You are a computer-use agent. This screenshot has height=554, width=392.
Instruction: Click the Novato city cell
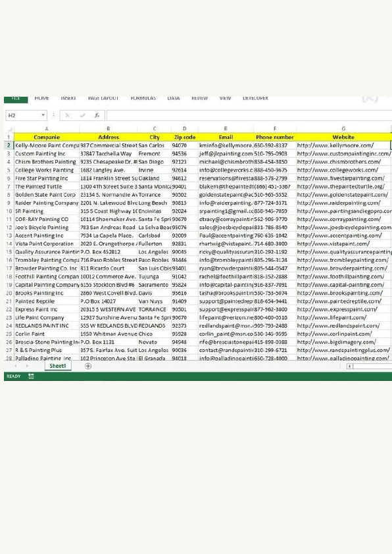tap(155, 342)
